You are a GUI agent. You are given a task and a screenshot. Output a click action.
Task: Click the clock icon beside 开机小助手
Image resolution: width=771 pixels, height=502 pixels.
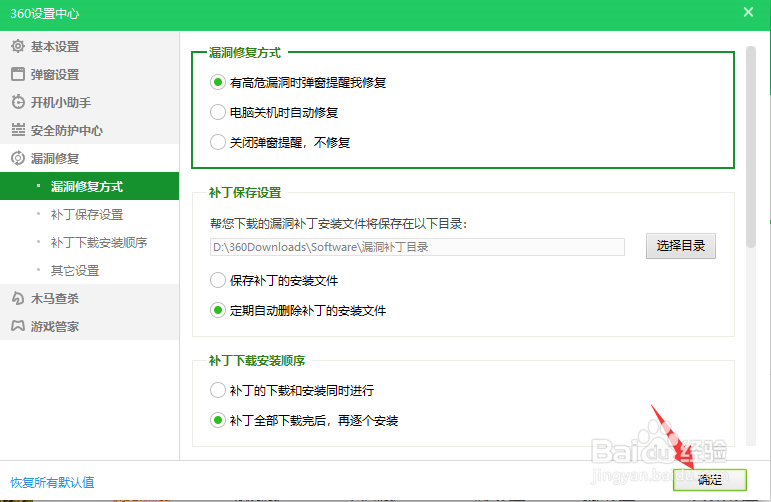click(x=18, y=102)
